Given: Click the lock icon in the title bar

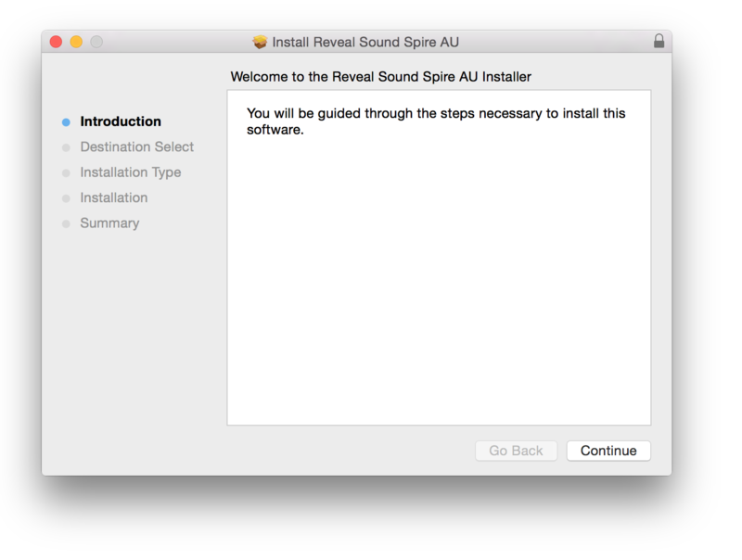Looking at the screenshot, I should [659, 42].
